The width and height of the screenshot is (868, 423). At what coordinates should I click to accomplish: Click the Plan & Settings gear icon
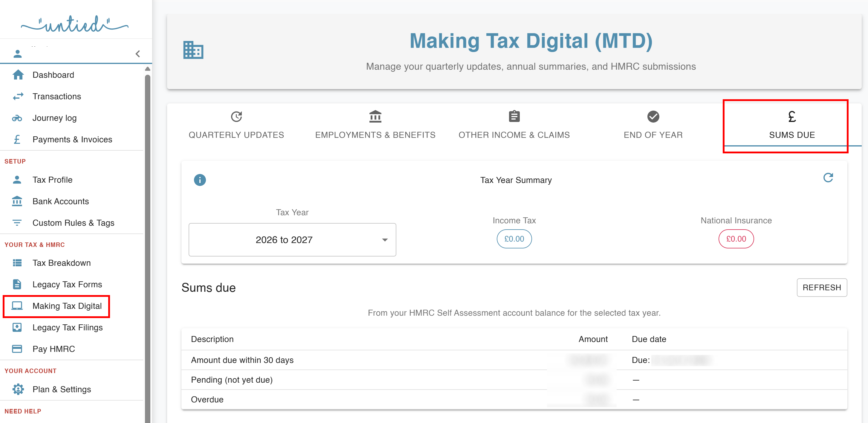[18, 389]
